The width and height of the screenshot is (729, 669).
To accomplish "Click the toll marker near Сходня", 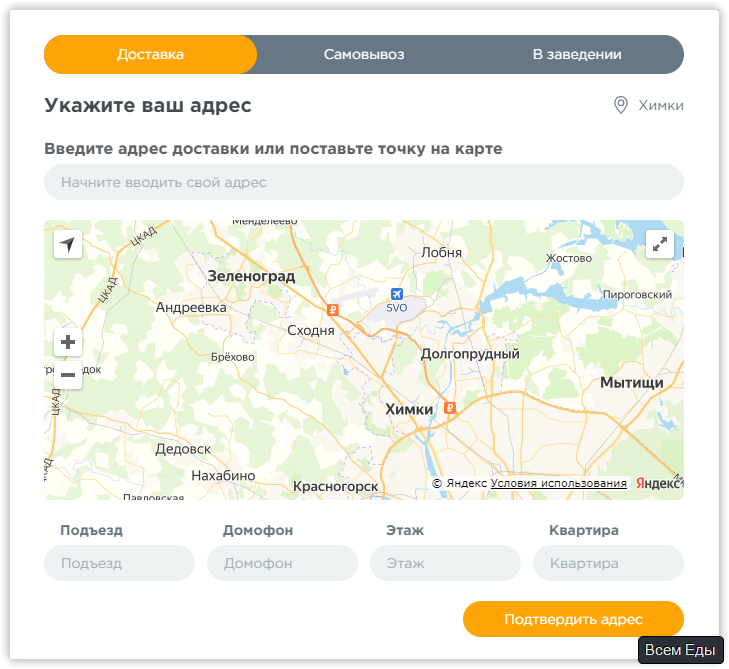I will (332, 310).
